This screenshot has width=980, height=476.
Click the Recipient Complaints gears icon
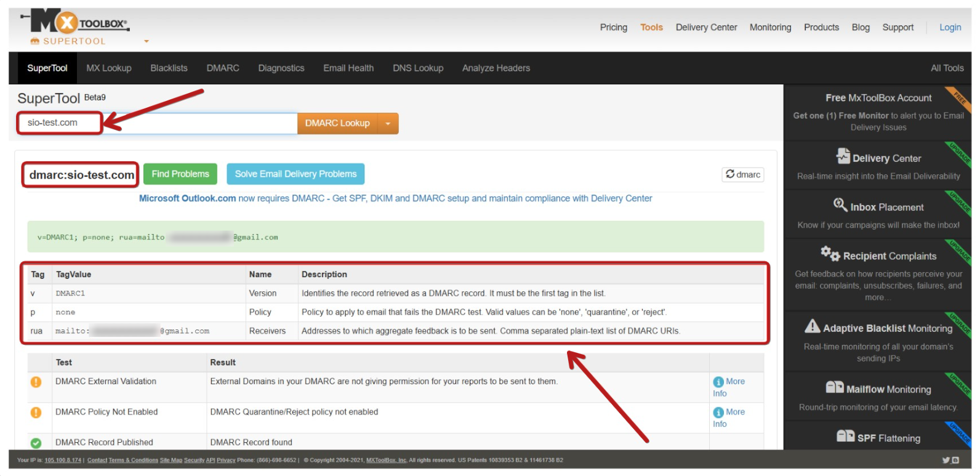point(830,253)
